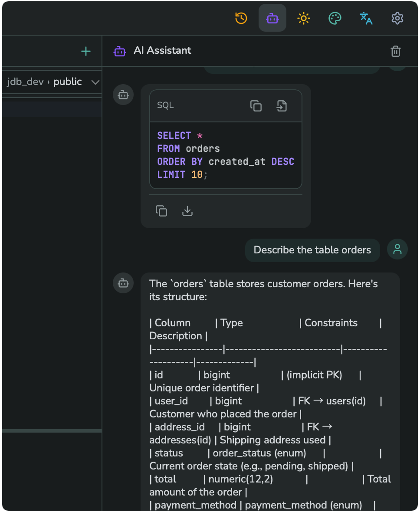This screenshot has width=420, height=512.
Task: Click the horizontal splitter bar in sidebar
Action: click(52, 431)
